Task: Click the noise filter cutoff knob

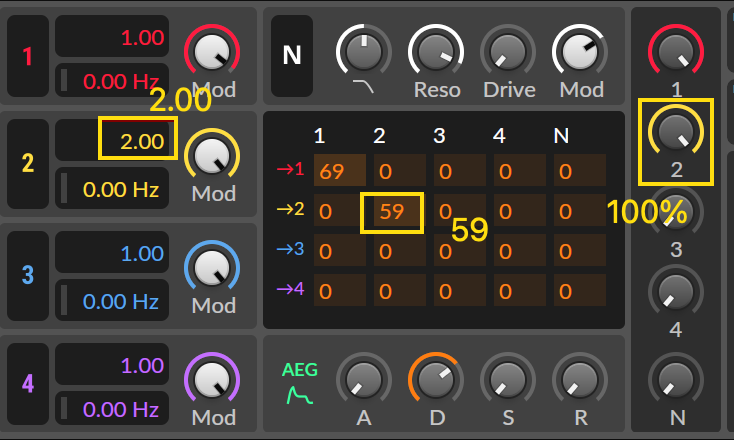Action: (x=364, y=51)
